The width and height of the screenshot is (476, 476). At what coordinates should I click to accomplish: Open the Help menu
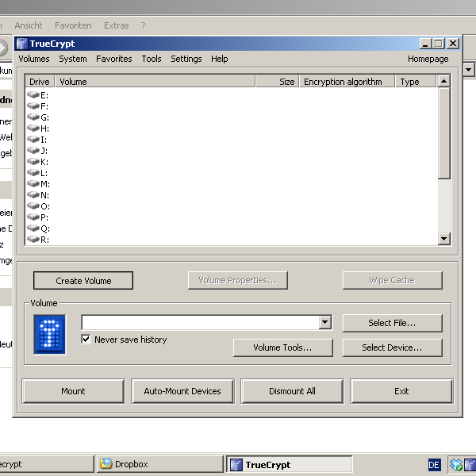pyautogui.click(x=220, y=59)
